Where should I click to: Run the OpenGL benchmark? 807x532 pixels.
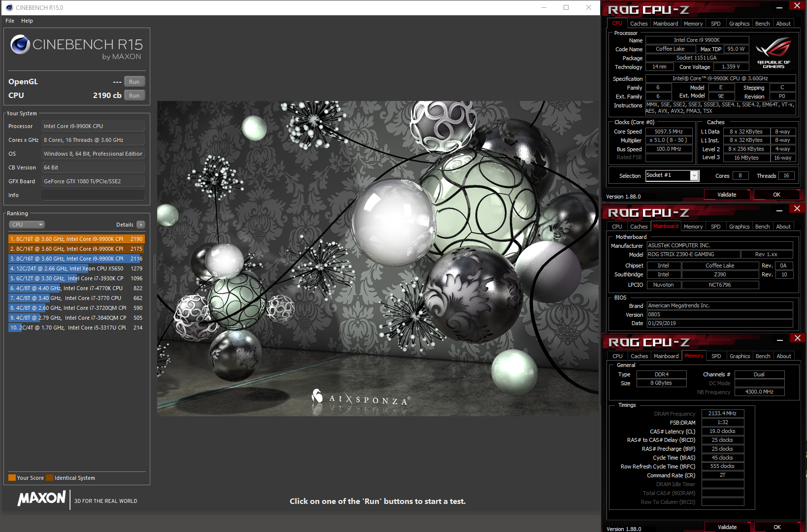click(134, 82)
